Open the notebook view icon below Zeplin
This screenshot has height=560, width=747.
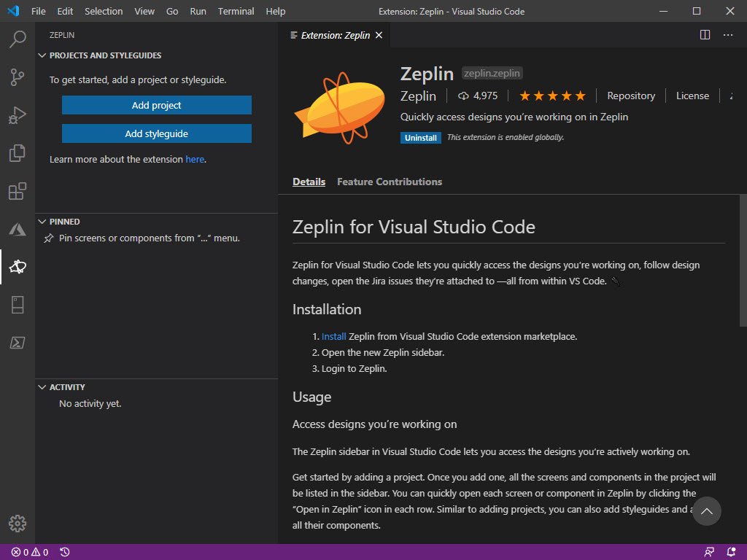click(x=18, y=305)
